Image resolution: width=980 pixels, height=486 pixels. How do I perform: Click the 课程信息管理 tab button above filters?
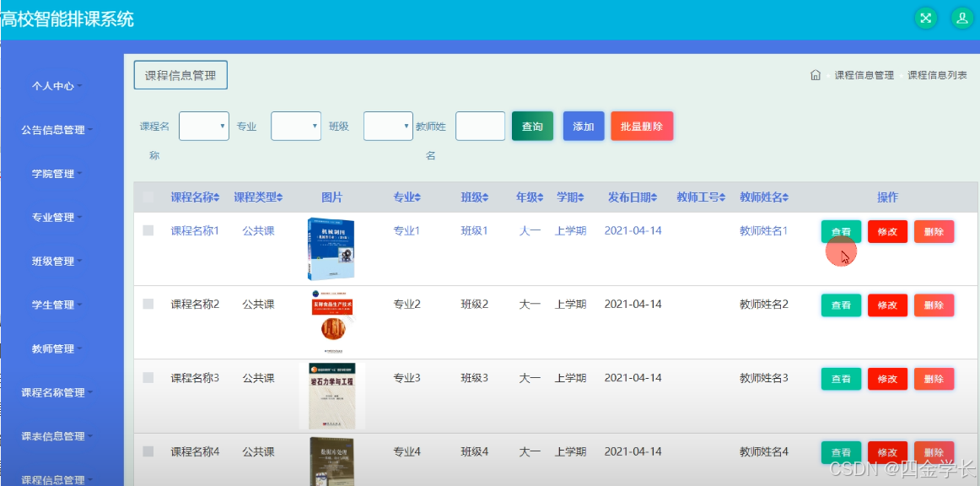(x=180, y=76)
